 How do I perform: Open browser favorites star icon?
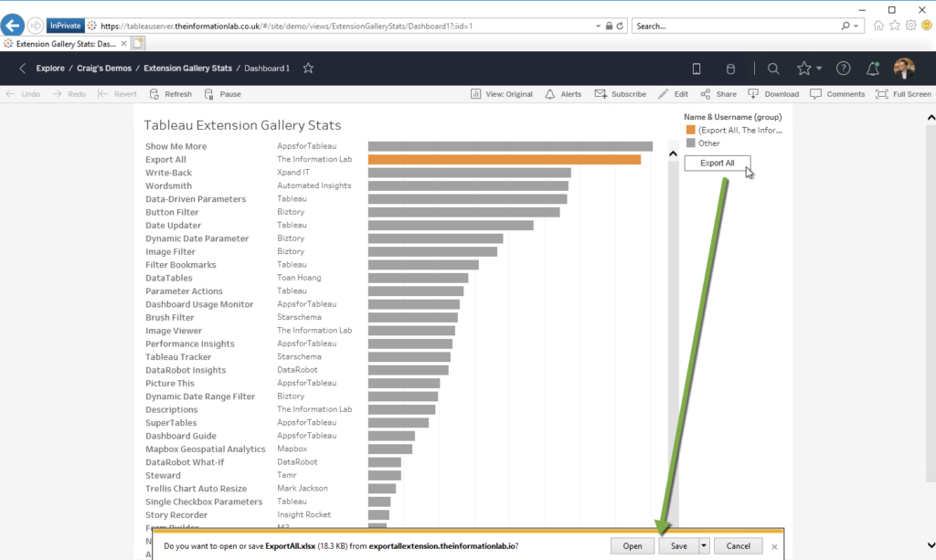tap(894, 26)
